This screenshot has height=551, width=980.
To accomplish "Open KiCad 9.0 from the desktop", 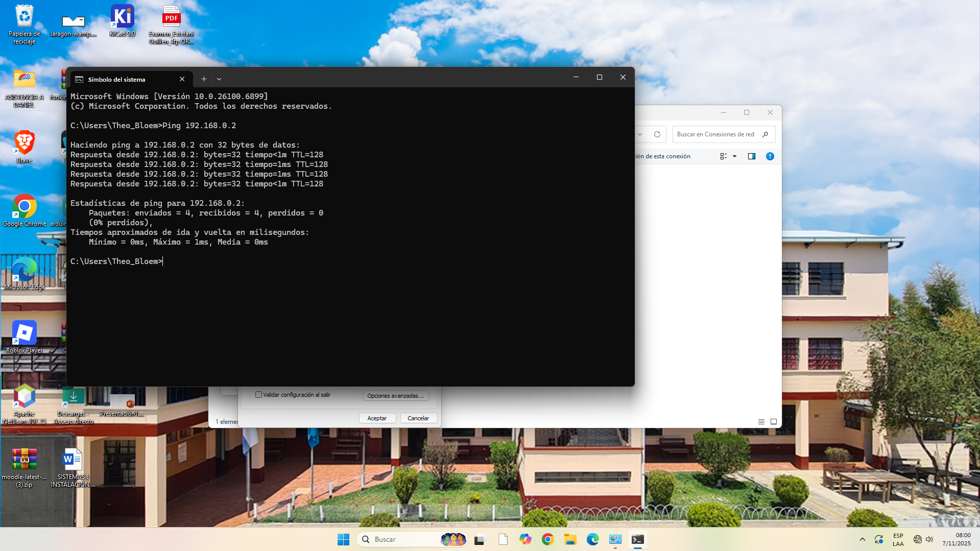I will (122, 17).
